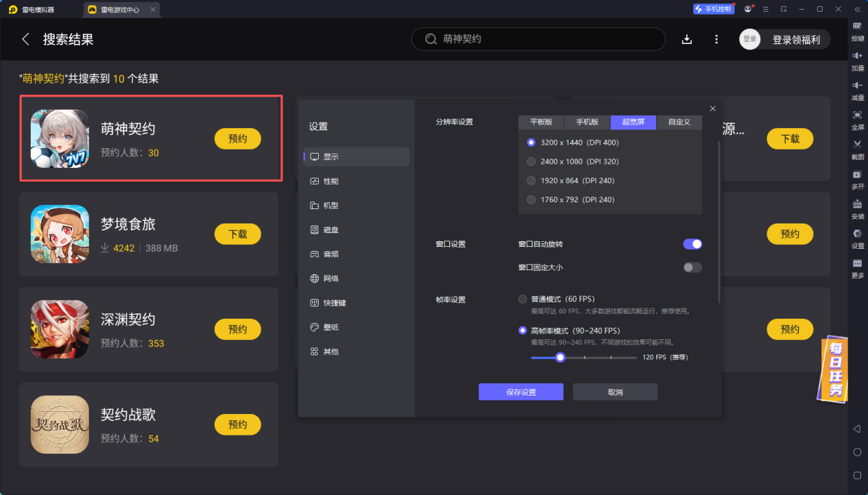
Task: Switch to 手机版 resolution tab
Action: coord(587,122)
